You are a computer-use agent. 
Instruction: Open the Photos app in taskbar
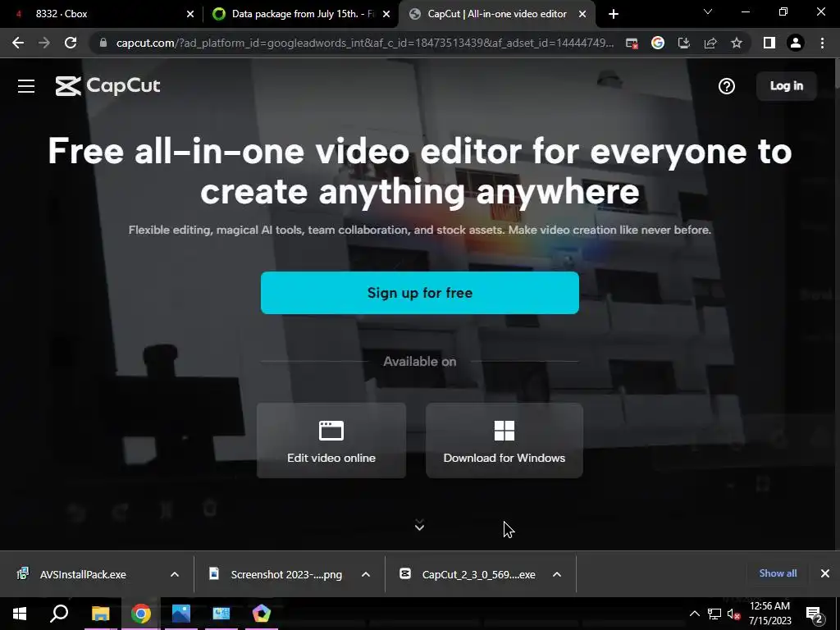pyautogui.click(x=181, y=614)
